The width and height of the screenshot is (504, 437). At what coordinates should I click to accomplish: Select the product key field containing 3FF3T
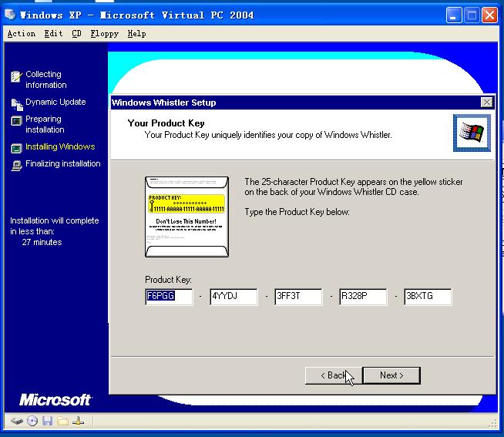pos(298,297)
